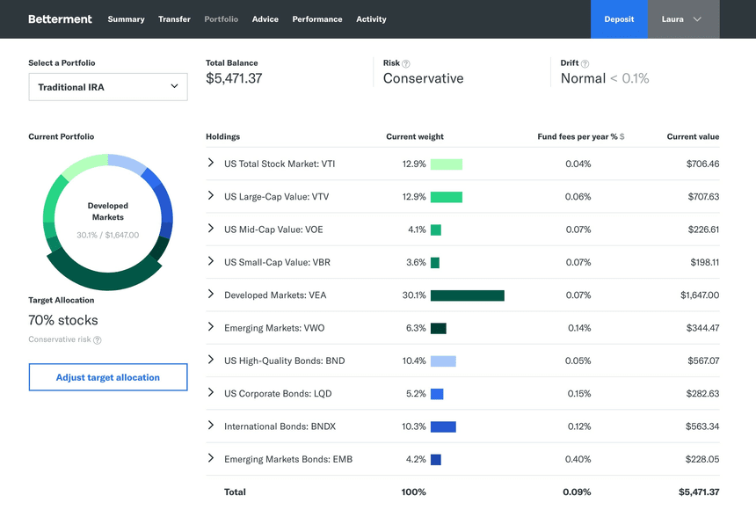This screenshot has width=756, height=532.
Task: Open the Transfer page
Action: (174, 19)
